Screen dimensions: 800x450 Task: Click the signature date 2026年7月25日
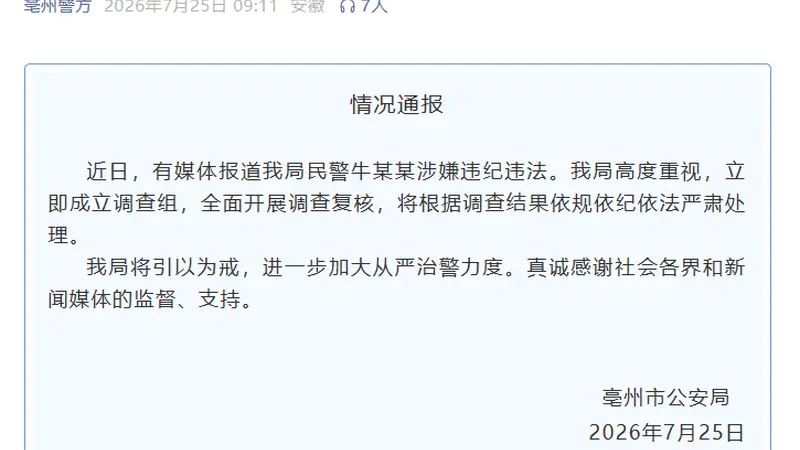pos(667,433)
